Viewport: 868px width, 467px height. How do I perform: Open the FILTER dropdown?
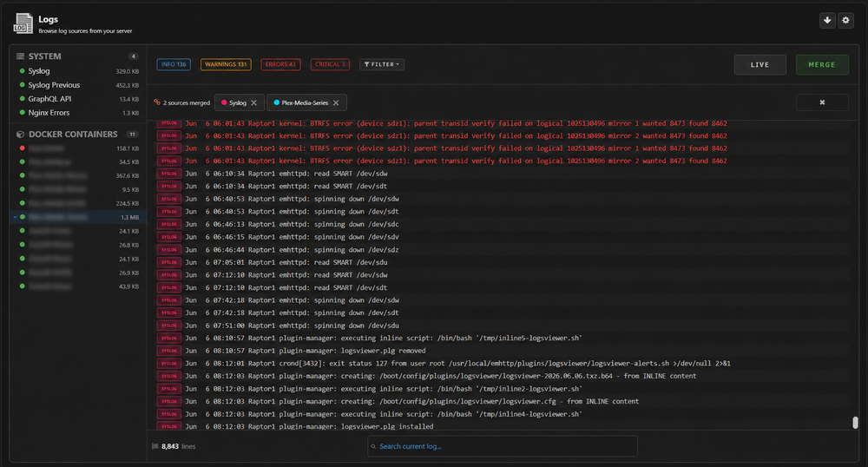point(382,65)
